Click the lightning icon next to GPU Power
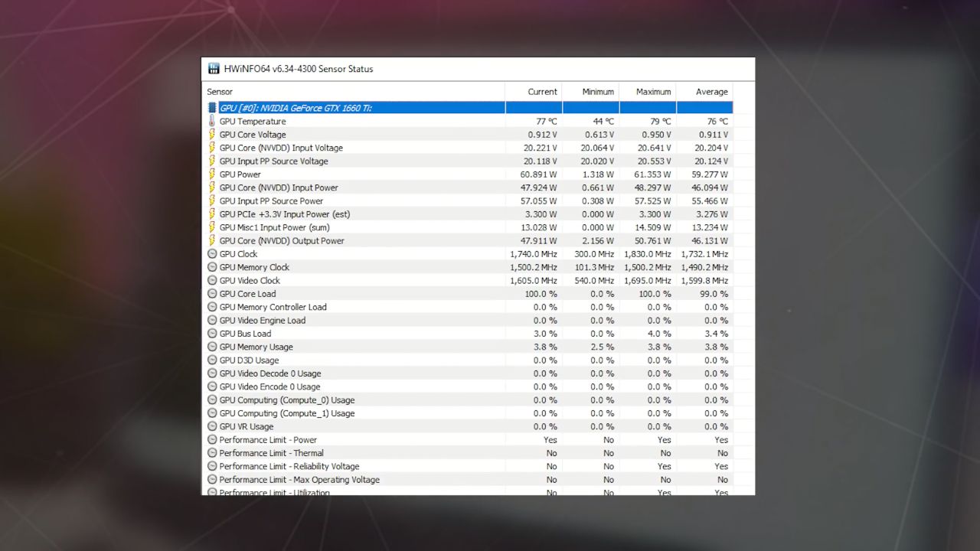 pos(212,174)
